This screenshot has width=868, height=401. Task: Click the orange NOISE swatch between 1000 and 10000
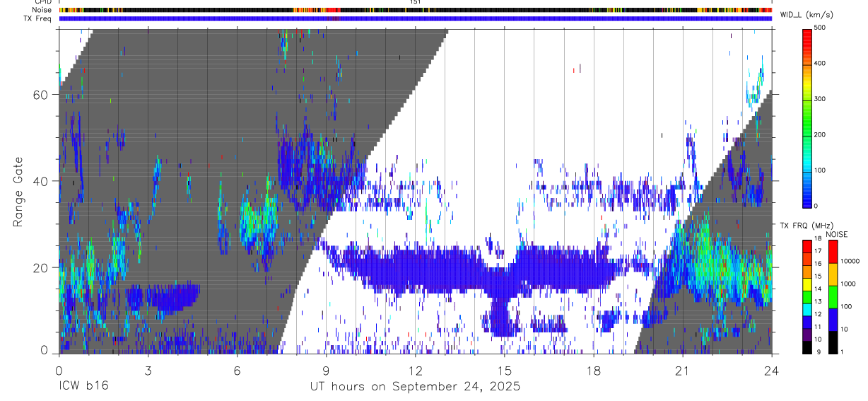coord(833,273)
